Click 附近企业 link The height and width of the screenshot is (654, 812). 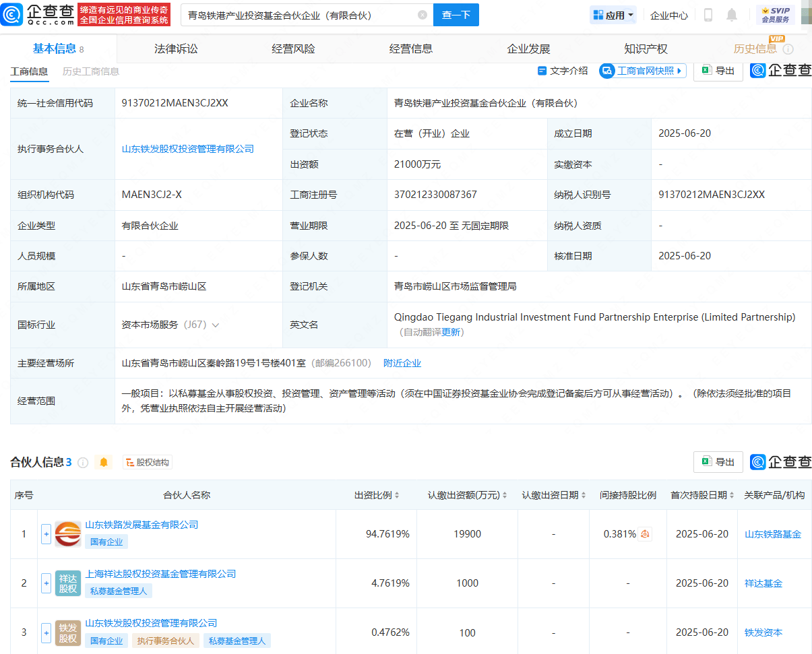coord(402,363)
